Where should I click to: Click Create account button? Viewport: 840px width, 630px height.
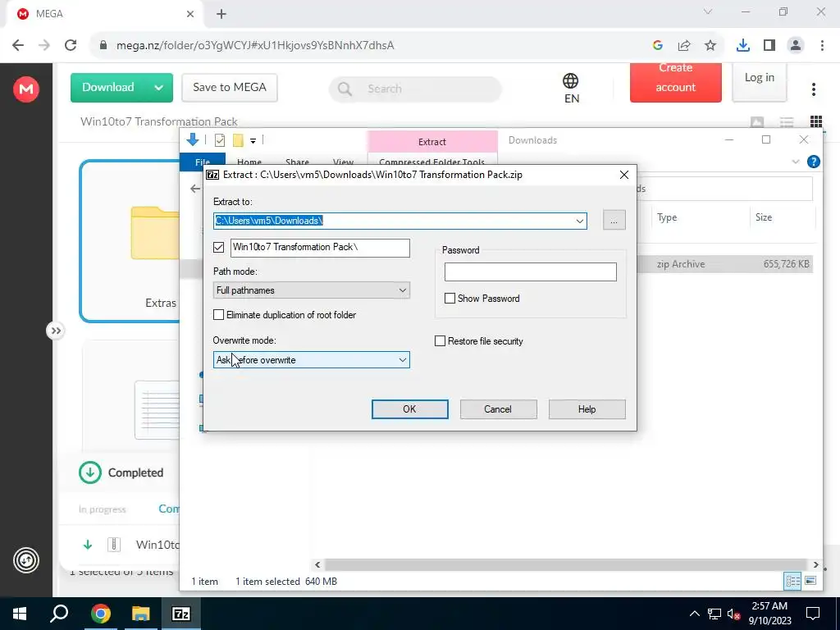coord(676,82)
